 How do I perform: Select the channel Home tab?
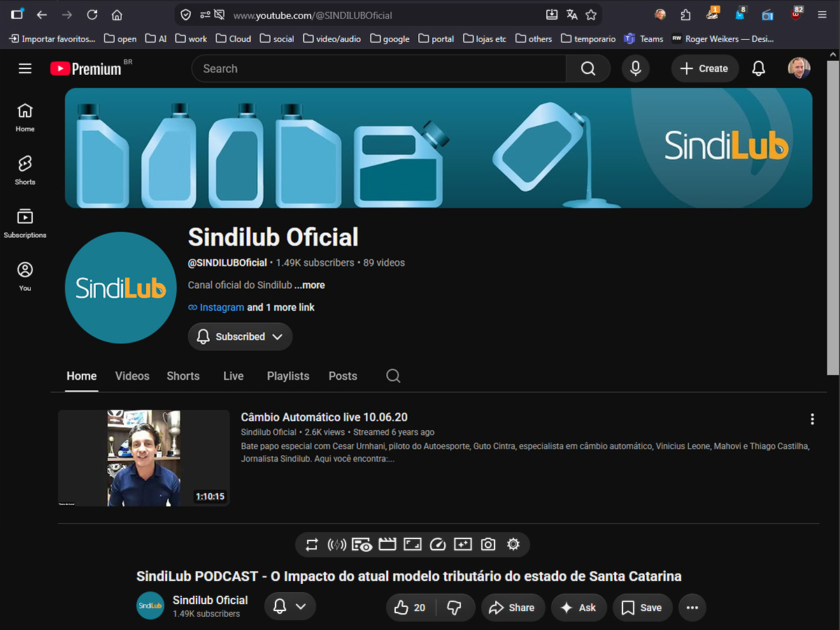82,376
